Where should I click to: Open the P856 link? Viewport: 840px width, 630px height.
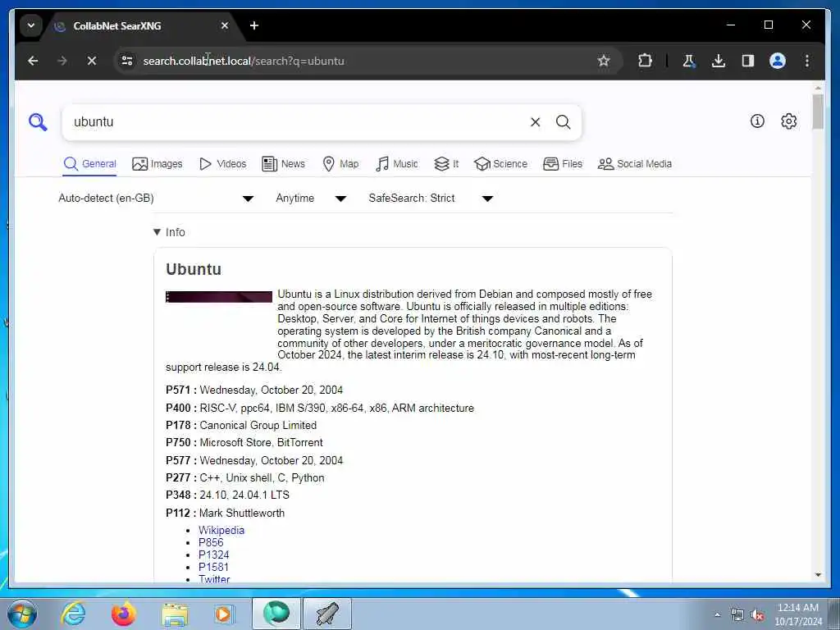[x=211, y=543]
